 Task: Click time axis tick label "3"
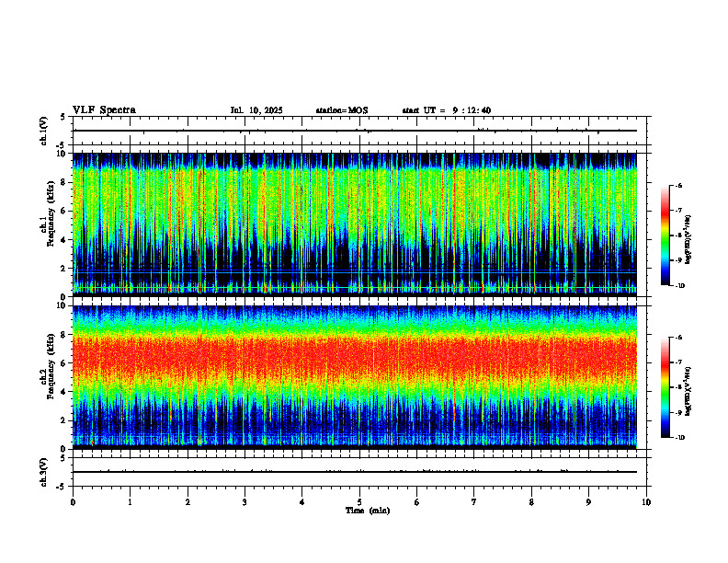pos(245,502)
